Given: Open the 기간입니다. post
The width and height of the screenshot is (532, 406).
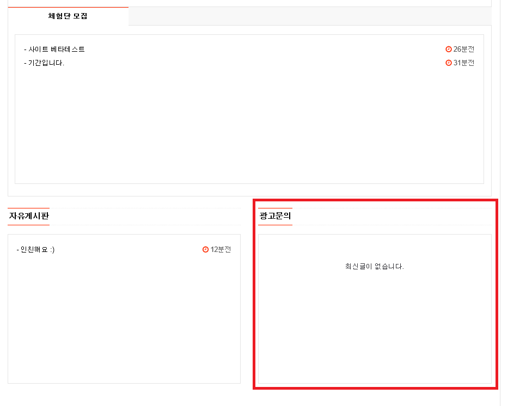Looking at the screenshot, I should pos(46,63).
